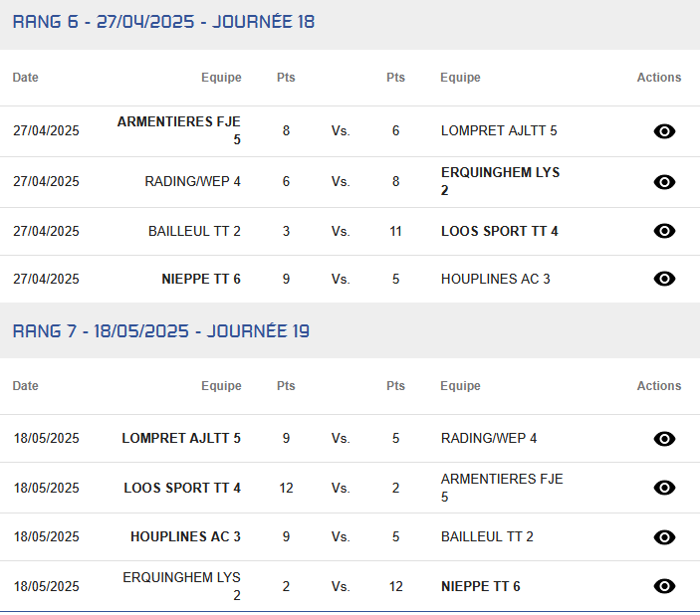
Task: Click HOUPLINES AC 3 home team in Journée 19
Action: tap(185, 536)
